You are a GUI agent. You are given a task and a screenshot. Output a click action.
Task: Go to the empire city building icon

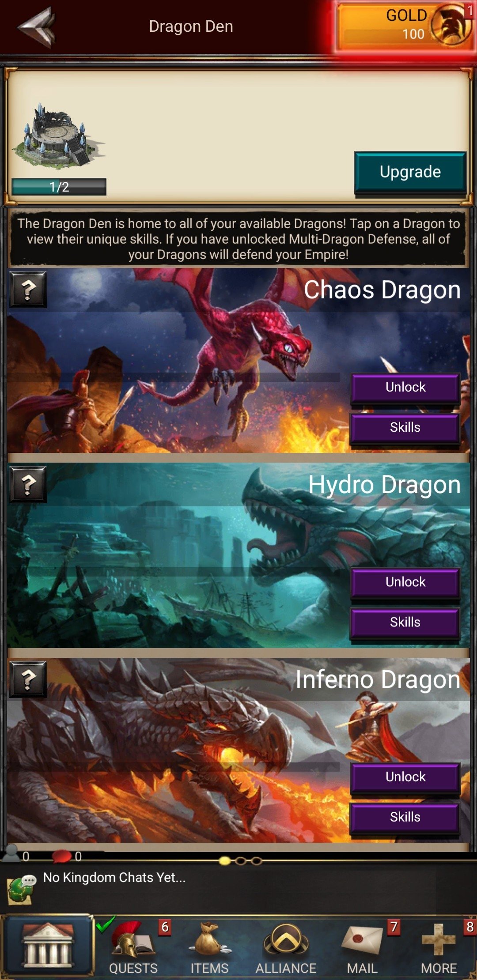[47, 944]
